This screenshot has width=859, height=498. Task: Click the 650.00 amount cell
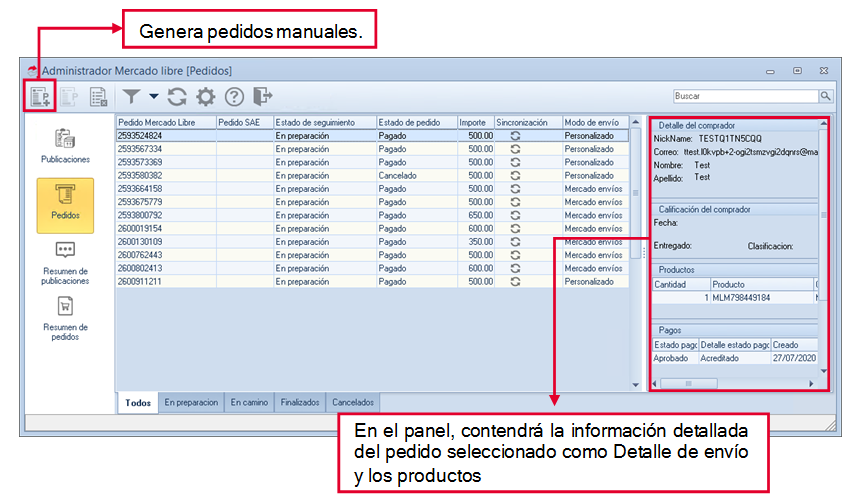(x=476, y=215)
